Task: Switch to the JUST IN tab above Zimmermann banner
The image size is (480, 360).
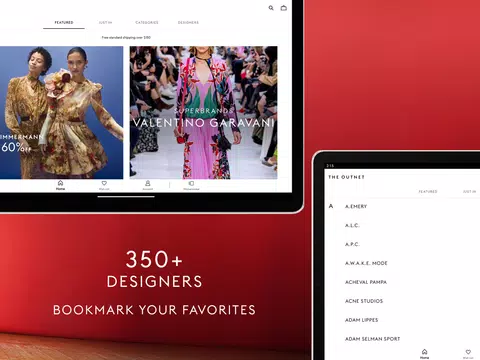Action: pyautogui.click(x=105, y=22)
